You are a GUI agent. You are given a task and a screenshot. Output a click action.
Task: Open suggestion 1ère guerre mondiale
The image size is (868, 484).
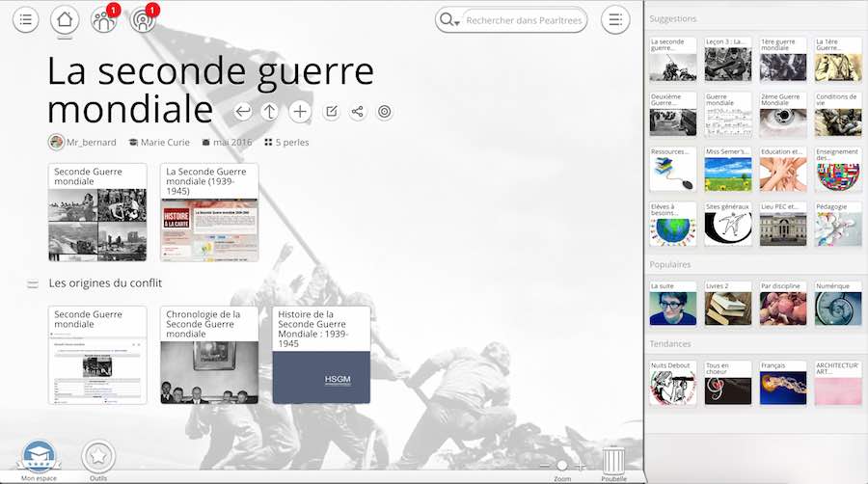pyautogui.click(x=783, y=59)
